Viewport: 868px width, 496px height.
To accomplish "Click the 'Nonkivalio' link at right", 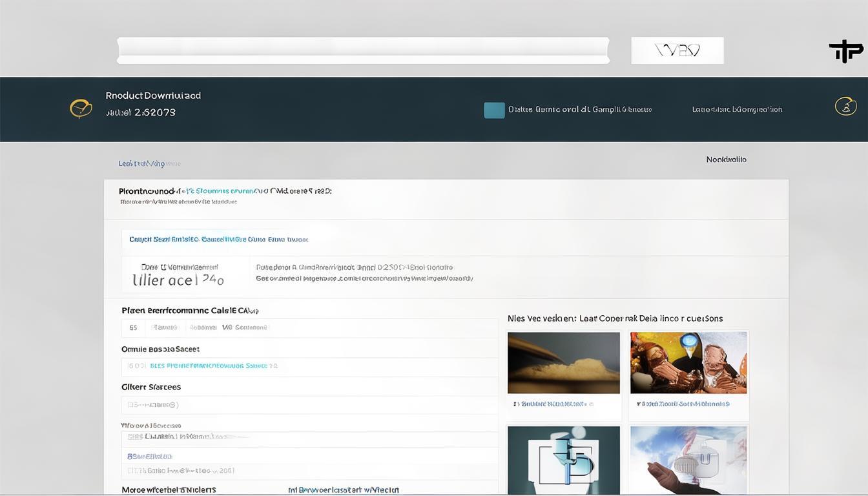I will tap(726, 160).
